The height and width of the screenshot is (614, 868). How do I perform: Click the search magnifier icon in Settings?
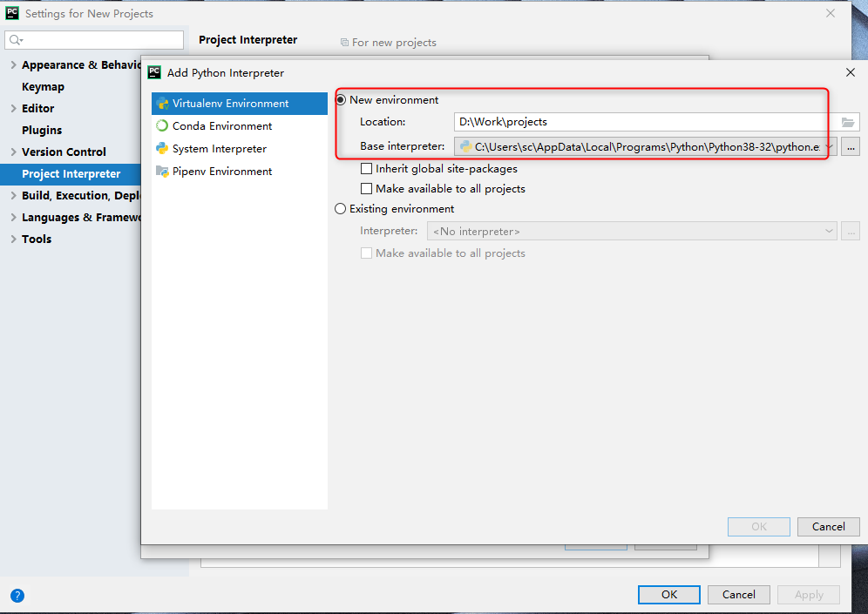pos(16,40)
